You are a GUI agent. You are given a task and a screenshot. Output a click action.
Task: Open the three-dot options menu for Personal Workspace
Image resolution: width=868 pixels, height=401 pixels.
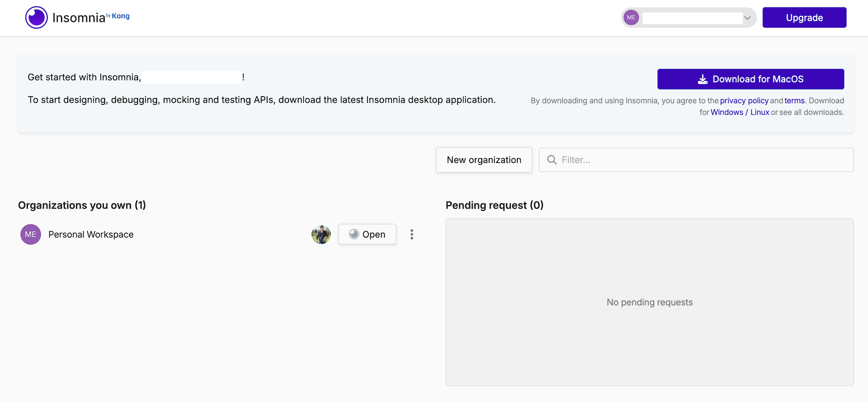411,235
